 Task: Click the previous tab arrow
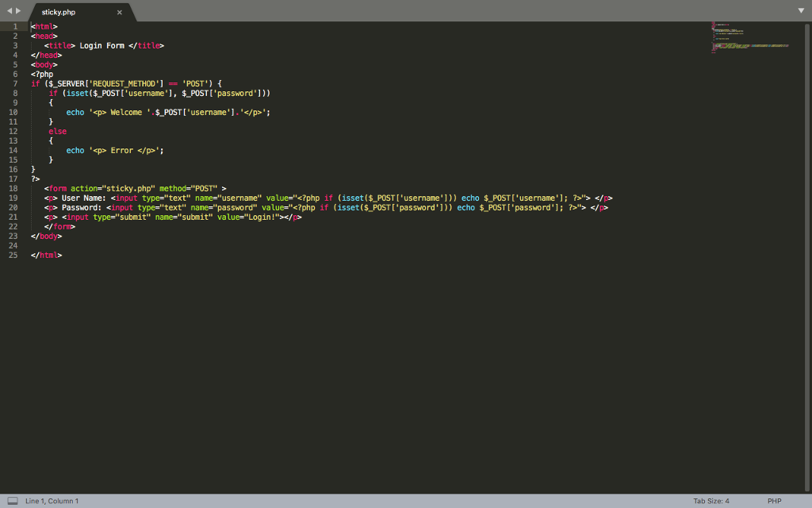[9, 10]
